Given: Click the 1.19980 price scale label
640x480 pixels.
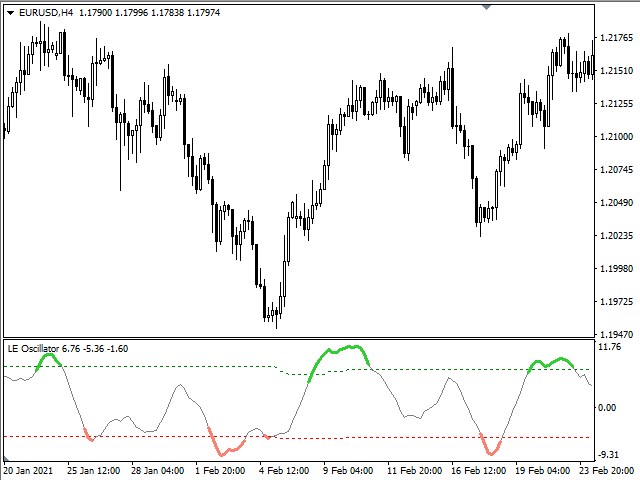Looking at the screenshot, I should (x=616, y=269).
